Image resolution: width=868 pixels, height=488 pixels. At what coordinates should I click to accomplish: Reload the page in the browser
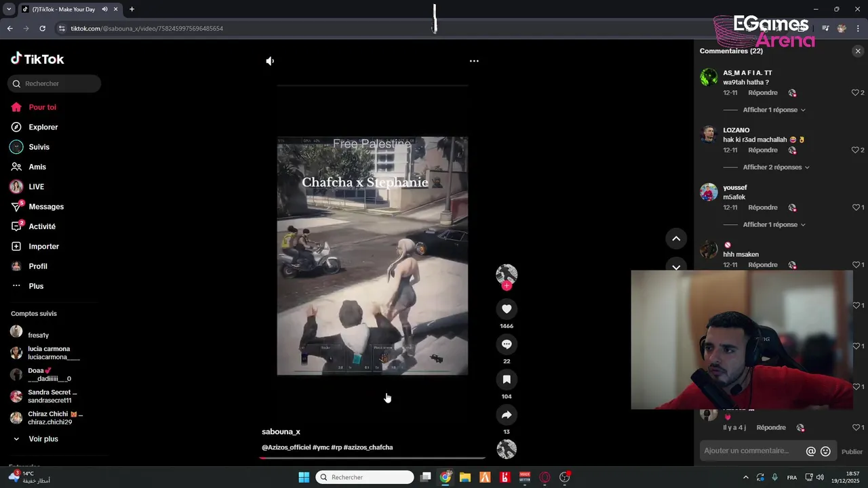42,28
